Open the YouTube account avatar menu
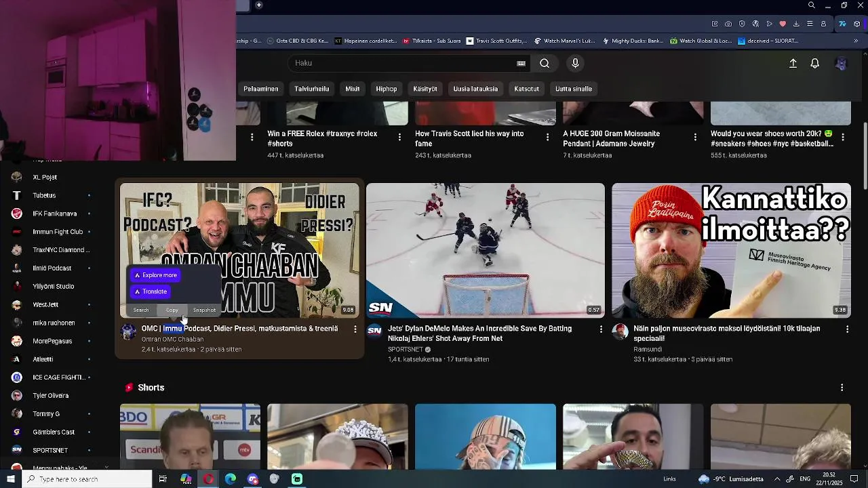This screenshot has height=488, width=868. [x=841, y=64]
